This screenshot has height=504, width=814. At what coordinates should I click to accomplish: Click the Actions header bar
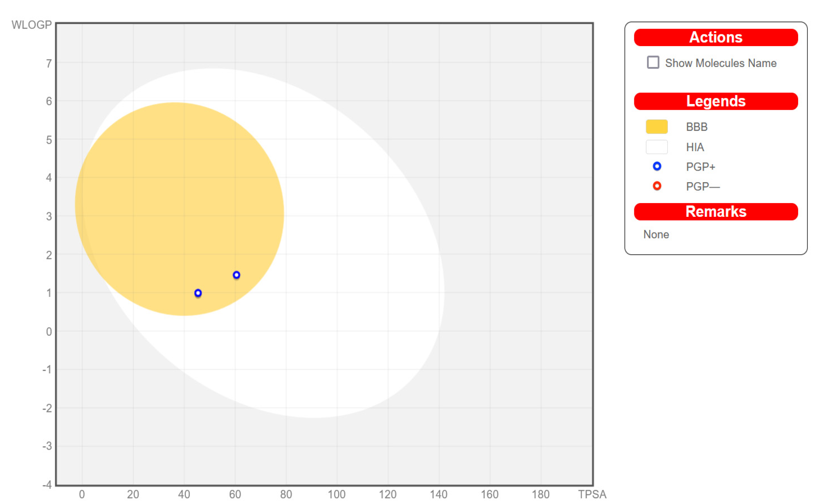point(716,37)
